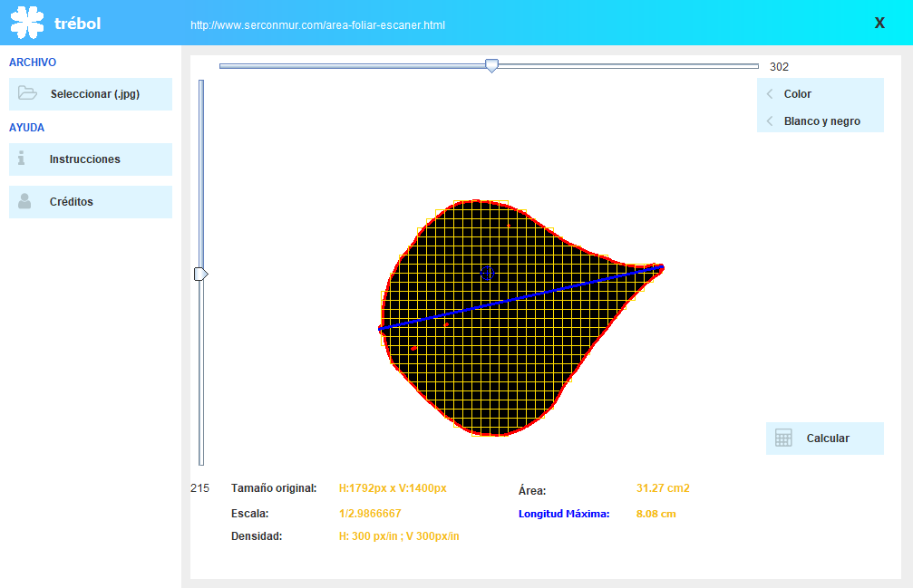Click the AYUDA section heading
The height and width of the screenshot is (588, 913).
[x=27, y=128]
